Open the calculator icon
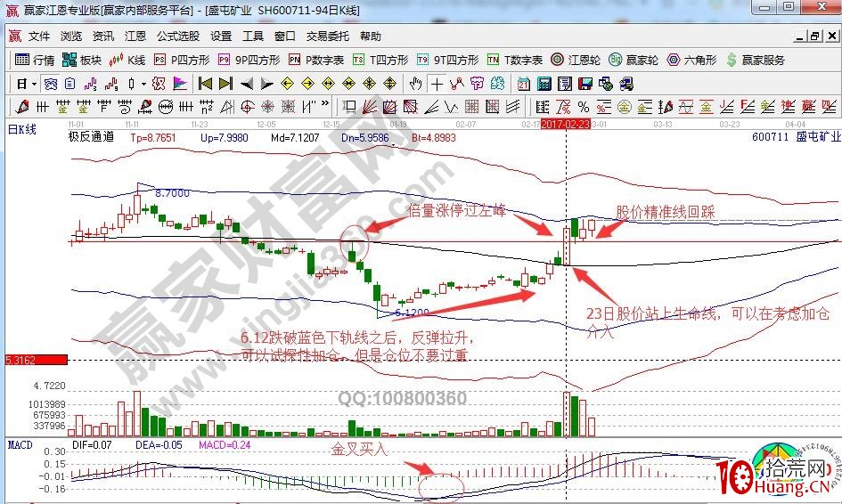Screen dimensions: 842x504 (x=544, y=84)
